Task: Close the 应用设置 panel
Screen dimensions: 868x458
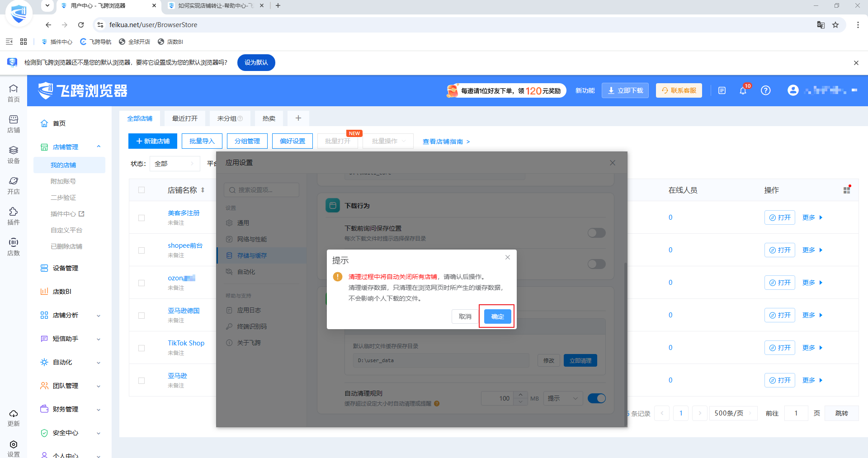Action: [x=613, y=163]
